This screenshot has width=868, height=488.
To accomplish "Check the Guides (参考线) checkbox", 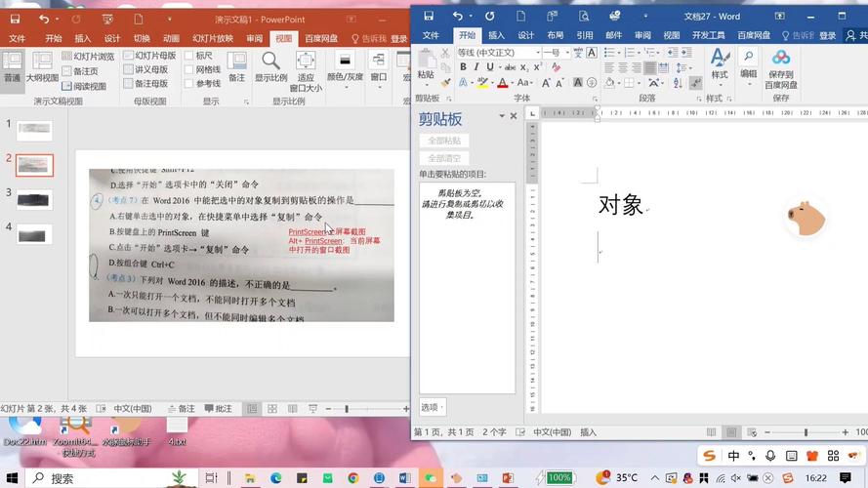I will pos(190,84).
